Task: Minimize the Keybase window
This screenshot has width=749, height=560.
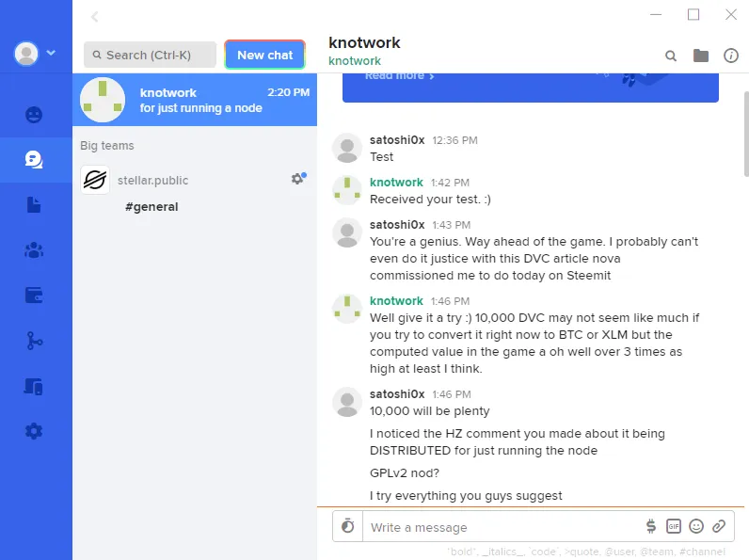Action: click(656, 15)
